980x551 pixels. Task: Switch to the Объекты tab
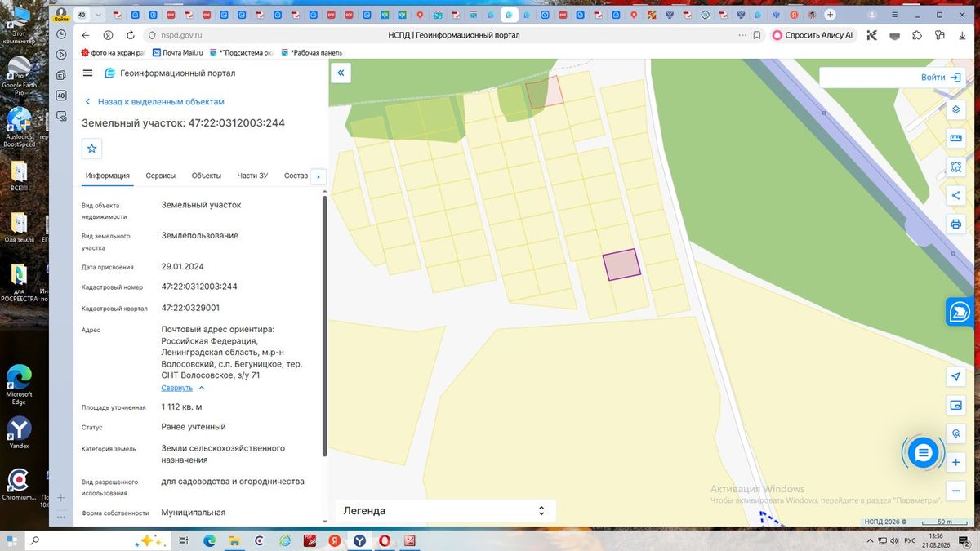point(207,176)
